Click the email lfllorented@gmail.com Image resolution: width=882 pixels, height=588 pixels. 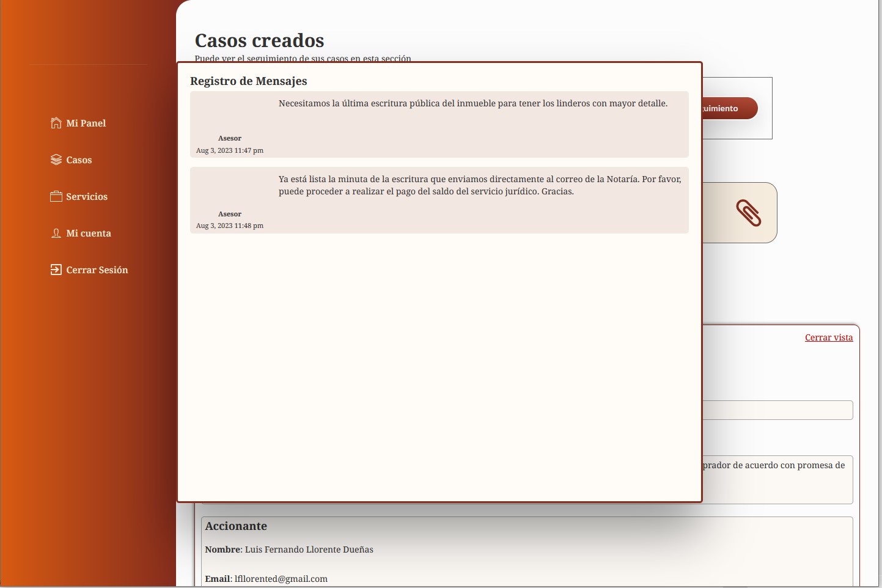tap(281, 579)
